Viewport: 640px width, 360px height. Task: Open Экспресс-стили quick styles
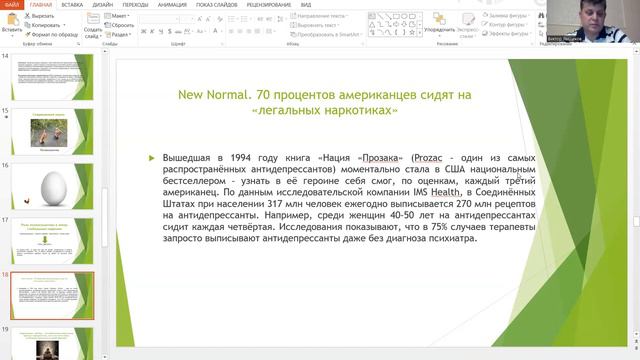pyautogui.click(x=468, y=25)
